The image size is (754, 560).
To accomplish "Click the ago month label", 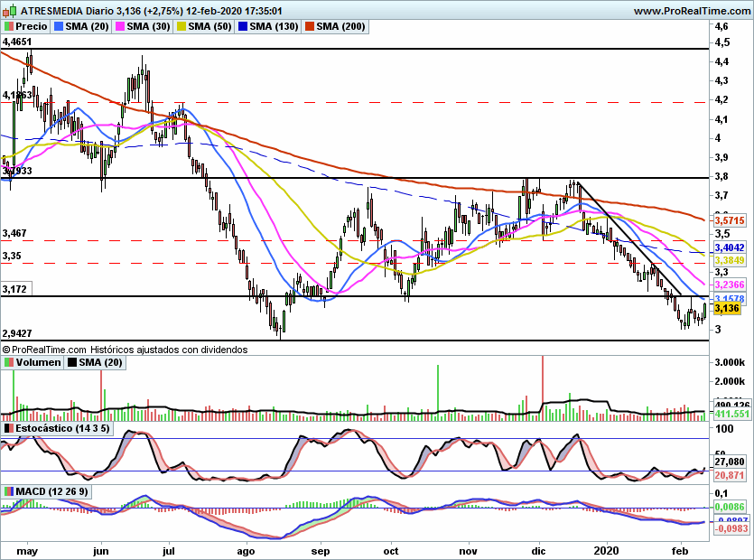I will (246, 551).
